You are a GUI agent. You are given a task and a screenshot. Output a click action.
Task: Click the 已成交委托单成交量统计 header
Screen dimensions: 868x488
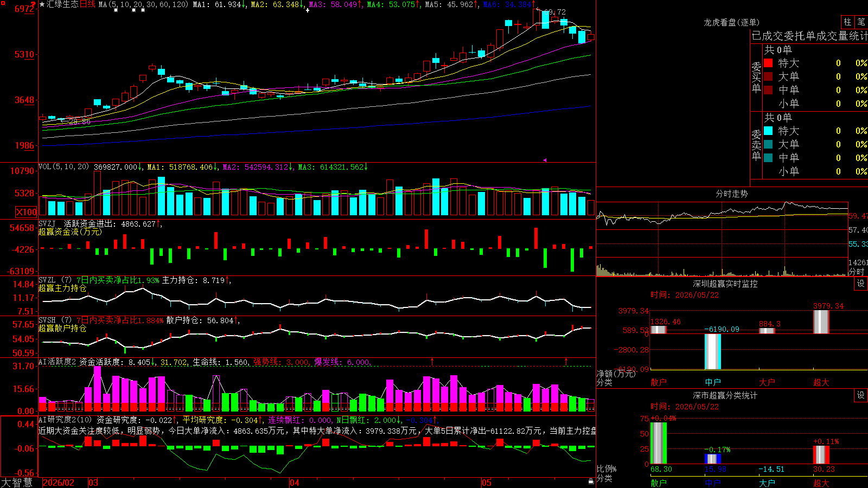tap(809, 36)
